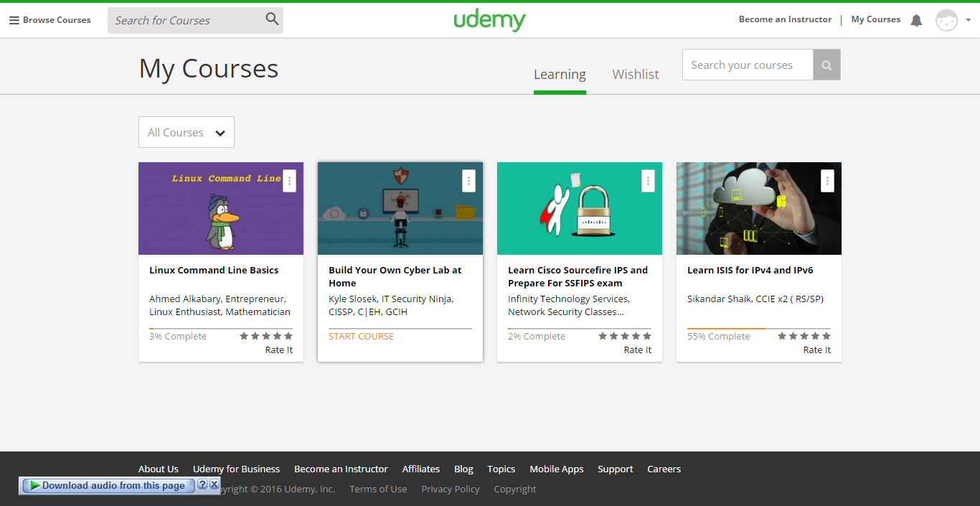The image size is (980, 506).
Task: Rate Linux Command Line Basics five stars
Action: click(x=288, y=336)
